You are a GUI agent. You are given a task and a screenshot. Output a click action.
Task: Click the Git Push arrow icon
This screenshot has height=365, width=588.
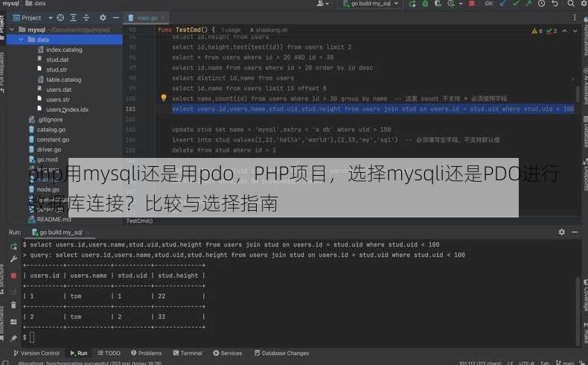click(528, 4)
